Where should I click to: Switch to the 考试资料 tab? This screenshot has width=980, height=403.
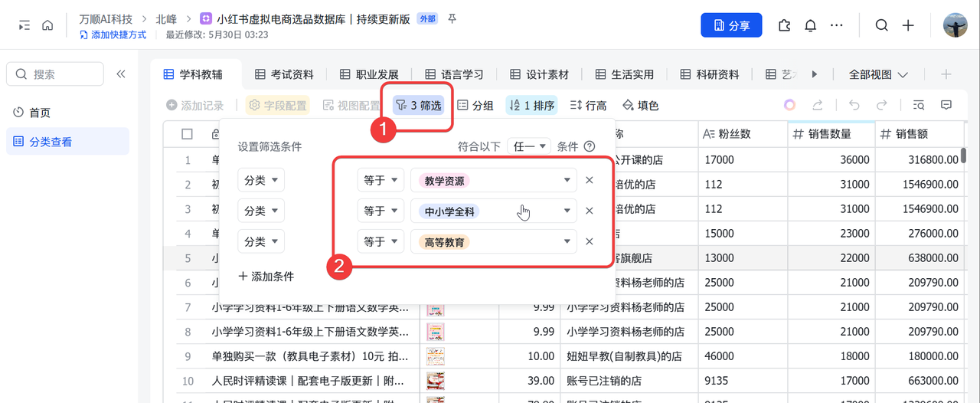point(284,74)
